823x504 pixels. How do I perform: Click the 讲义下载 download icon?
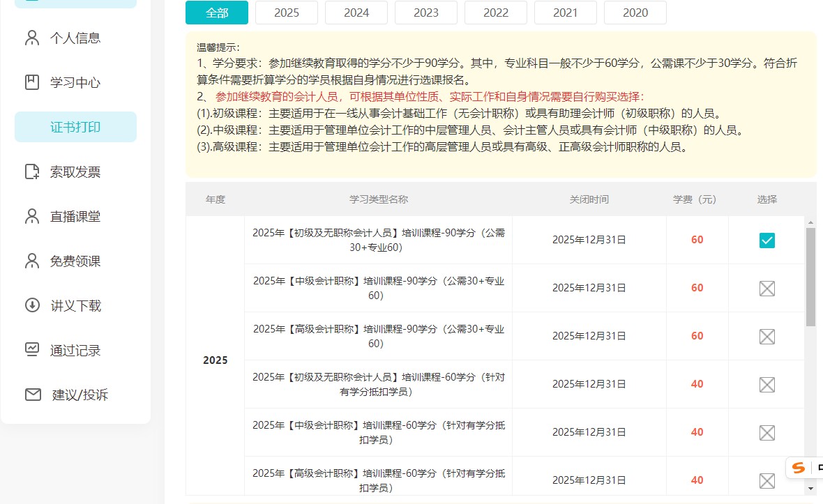tap(31, 305)
